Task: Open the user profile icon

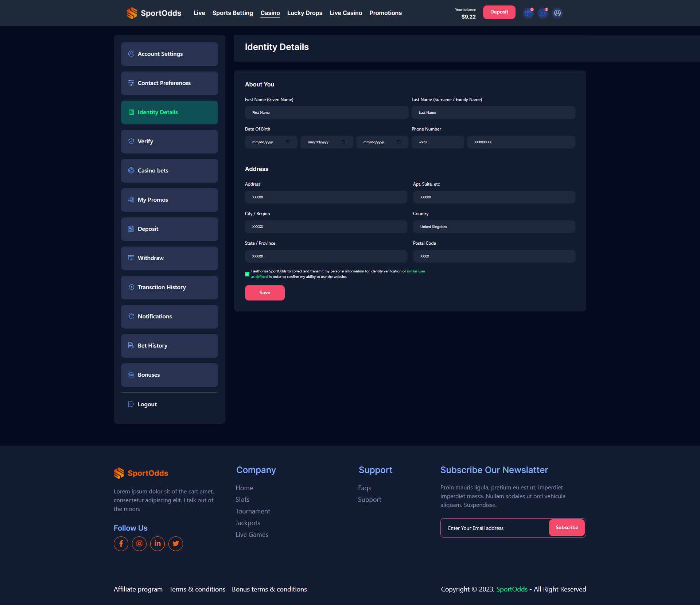Action: coord(557,13)
